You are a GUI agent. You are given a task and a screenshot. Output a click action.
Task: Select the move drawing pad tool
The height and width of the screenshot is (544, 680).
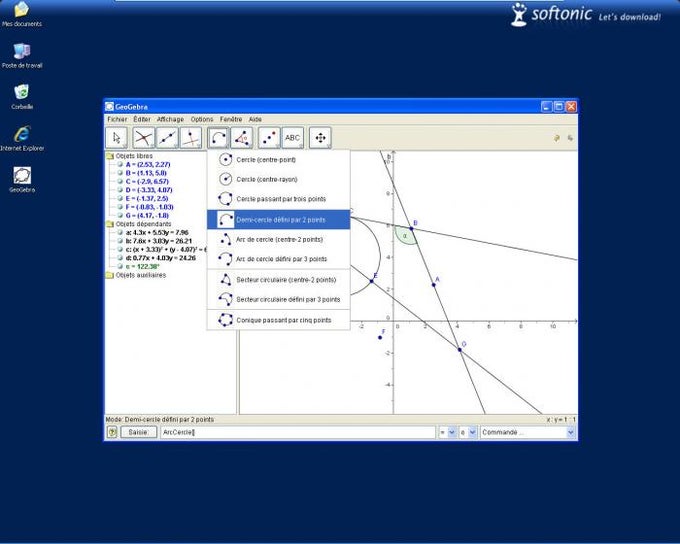coord(320,138)
